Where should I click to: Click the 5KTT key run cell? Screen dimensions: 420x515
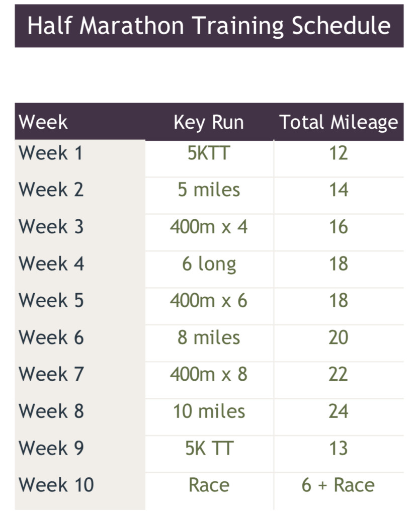click(x=209, y=153)
